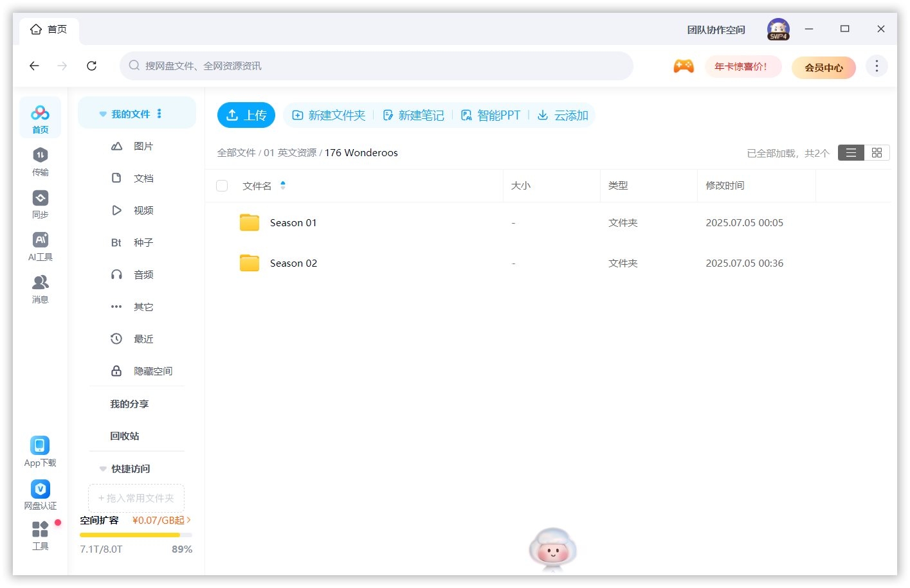Click the 会员中心 button

click(823, 67)
